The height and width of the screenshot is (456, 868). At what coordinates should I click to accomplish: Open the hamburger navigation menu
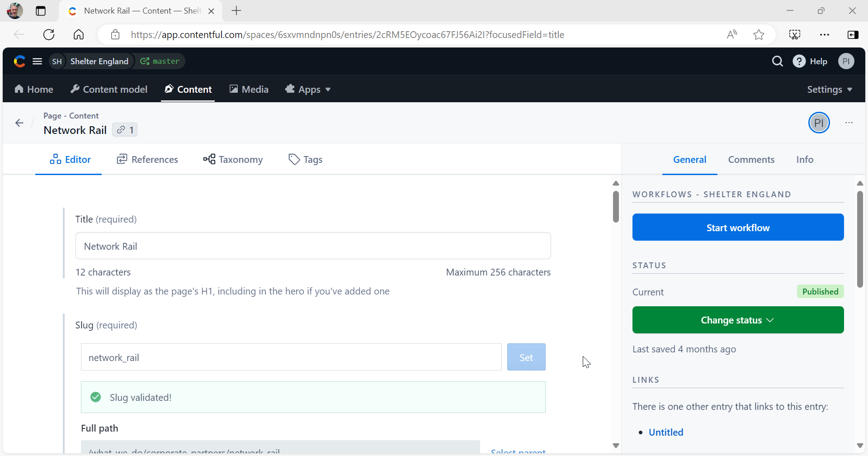tap(38, 61)
